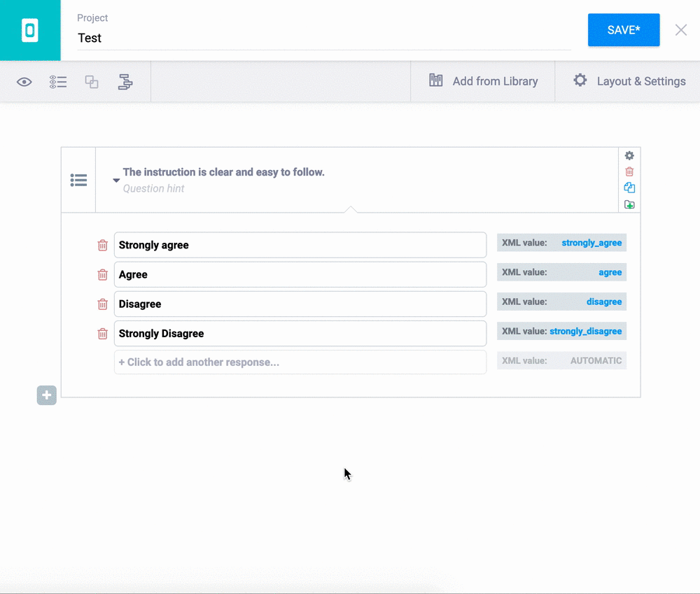This screenshot has width=700, height=594.
Task: Open the cascading select icon in toolbar
Action: 125,82
